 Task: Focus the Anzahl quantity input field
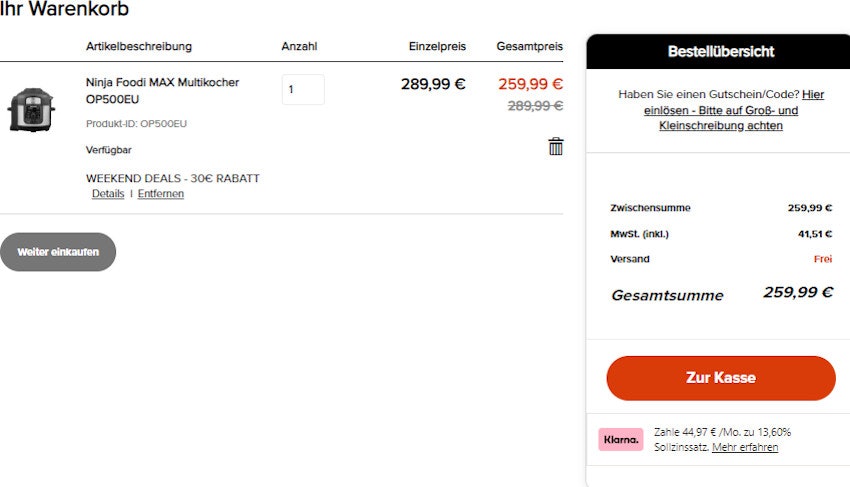tap(303, 90)
